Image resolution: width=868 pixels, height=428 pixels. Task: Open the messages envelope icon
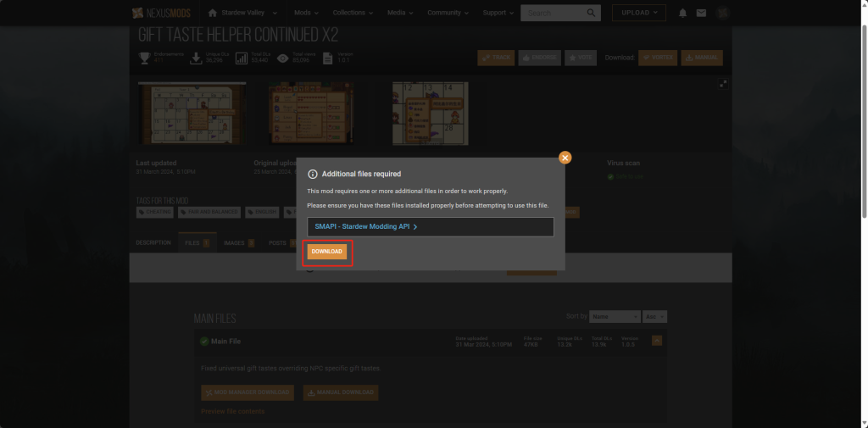point(701,13)
